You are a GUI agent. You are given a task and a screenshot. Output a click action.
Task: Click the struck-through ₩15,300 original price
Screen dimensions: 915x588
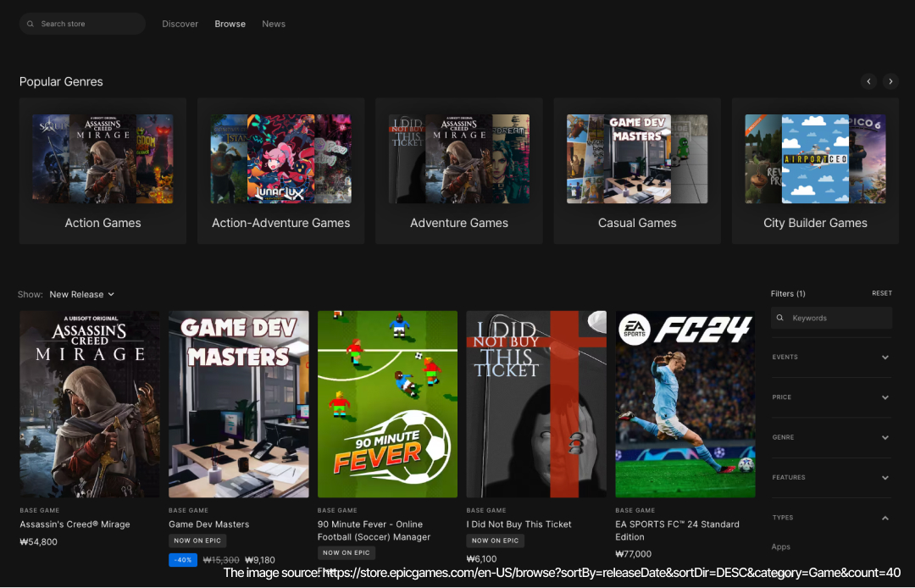(x=221, y=560)
